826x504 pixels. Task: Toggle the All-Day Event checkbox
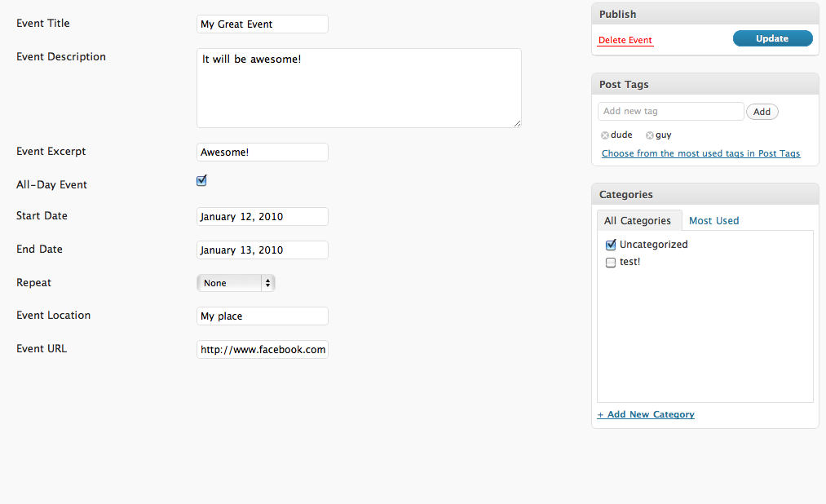tap(201, 180)
